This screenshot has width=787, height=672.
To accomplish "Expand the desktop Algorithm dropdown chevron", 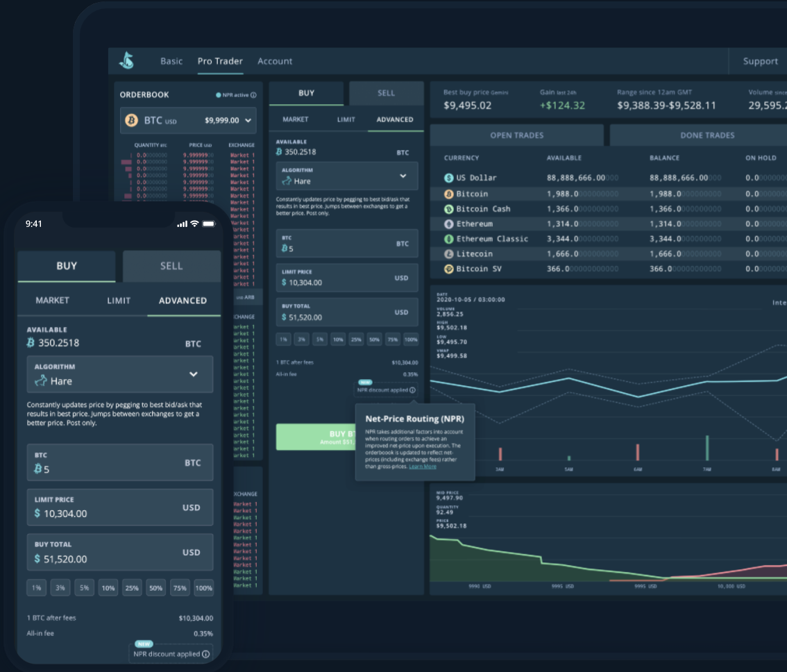I will [x=403, y=176].
